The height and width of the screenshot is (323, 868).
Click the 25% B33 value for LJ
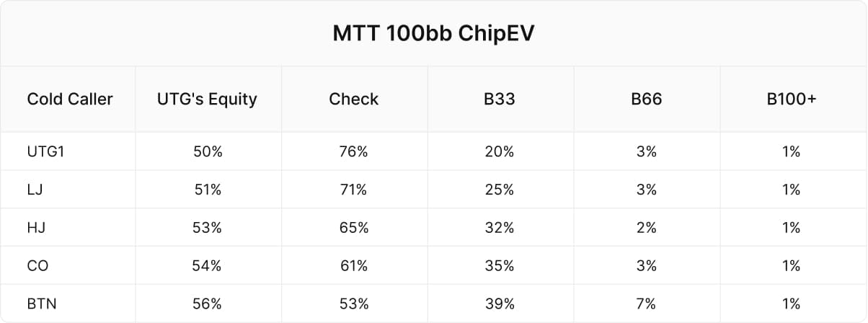click(500, 190)
